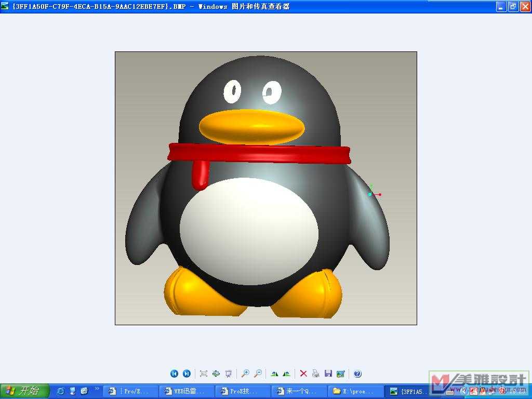Viewport: 532px width, 399px height.
Task: Expand the Quick Launch chevron
Action: (97, 389)
